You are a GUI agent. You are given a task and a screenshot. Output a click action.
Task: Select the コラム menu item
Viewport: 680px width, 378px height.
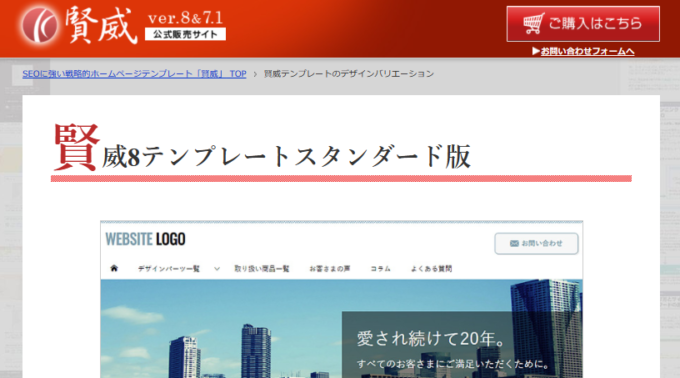click(380, 269)
